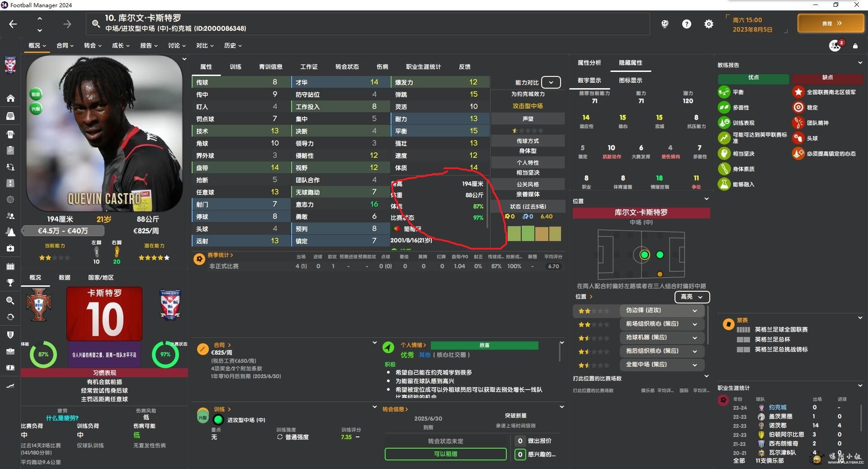Click the 什么是疲劳? link

coord(62,418)
